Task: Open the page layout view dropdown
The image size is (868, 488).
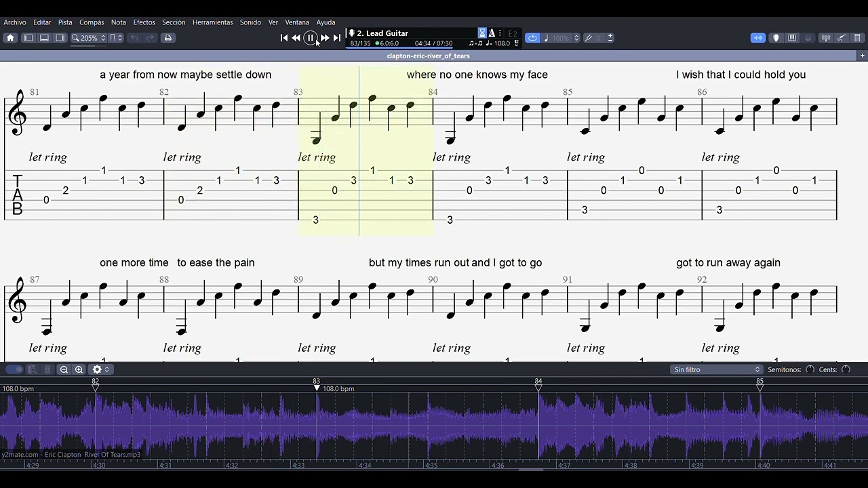Action: coord(116,38)
